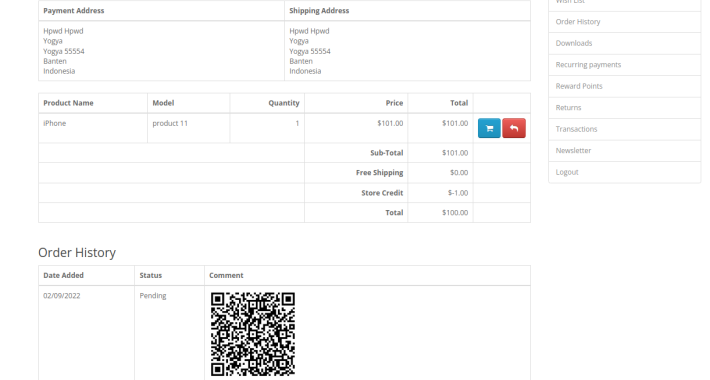Image resolution: width=710 pixels, height=380 pixels.
Task: Click the red return icon for iPhone
Action: tap(514, 128)
